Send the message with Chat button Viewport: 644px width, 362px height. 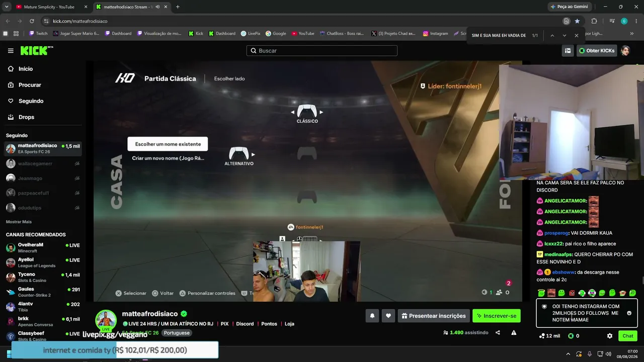(628, 336)
